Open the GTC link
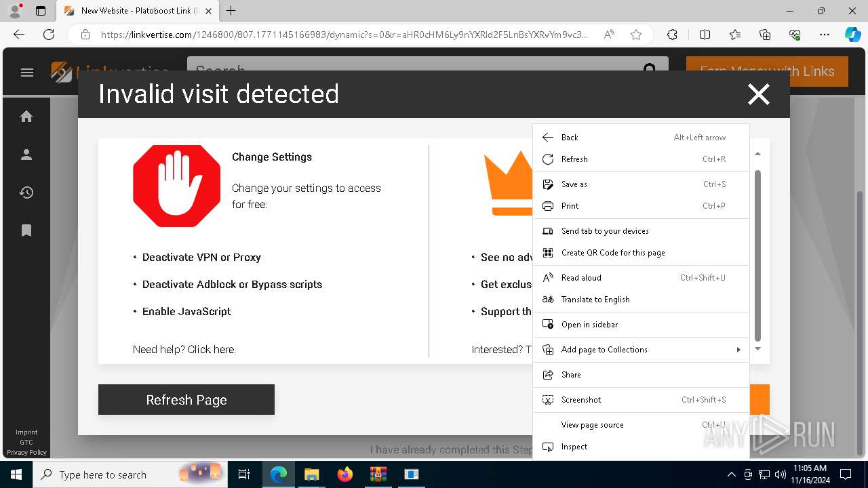This screenshot has height=488, width=868. (26, 443)
